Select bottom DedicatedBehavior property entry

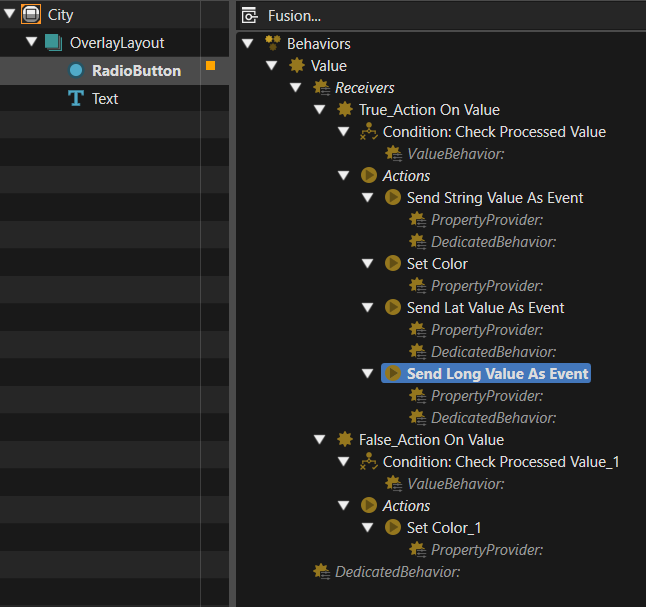(397, 572)
